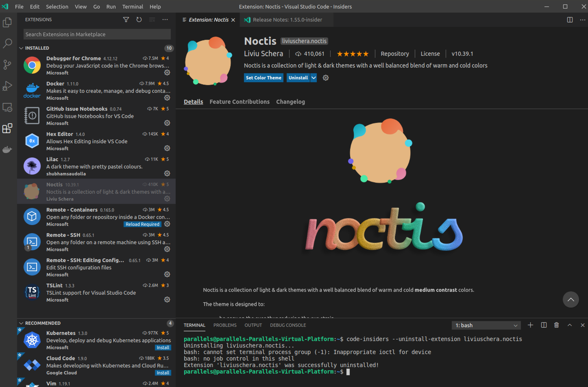The height and width of the screenshot is (387, 588).
Task: Open the Docker view from the activity bar
Action: 7,149
